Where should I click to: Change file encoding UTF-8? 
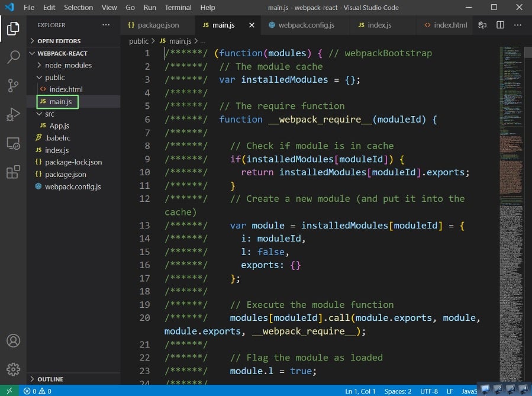click(429, 391)
